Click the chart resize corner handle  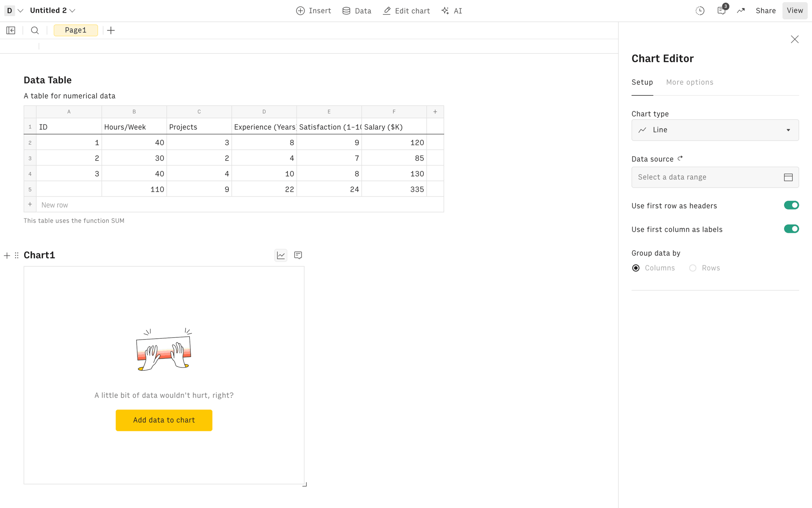304,484
